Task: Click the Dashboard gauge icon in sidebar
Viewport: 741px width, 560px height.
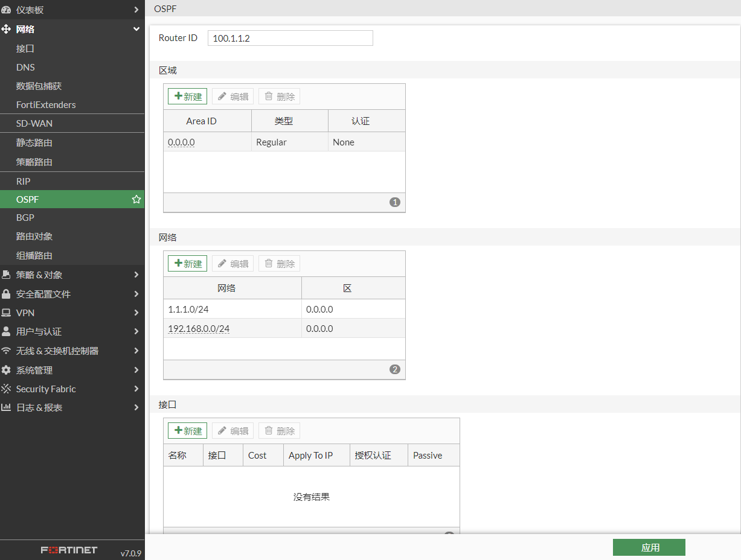Action: pyautogui.click(x=6, y=10)
